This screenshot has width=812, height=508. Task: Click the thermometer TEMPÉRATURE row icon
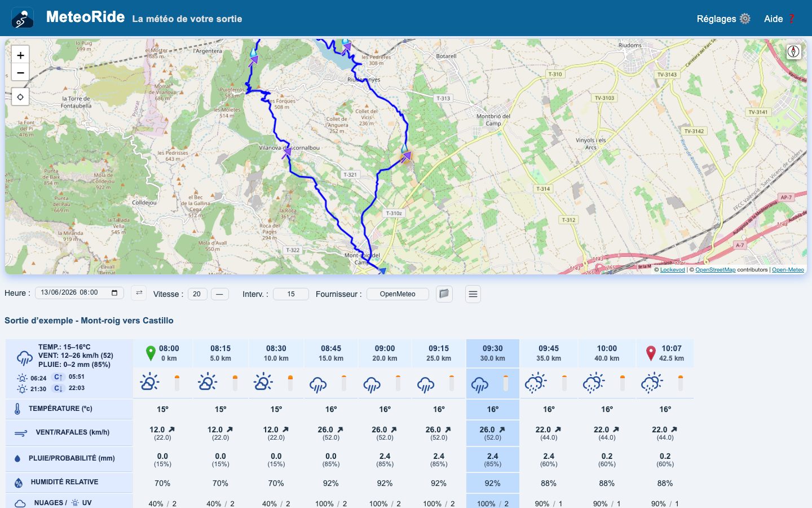[17, 409]
